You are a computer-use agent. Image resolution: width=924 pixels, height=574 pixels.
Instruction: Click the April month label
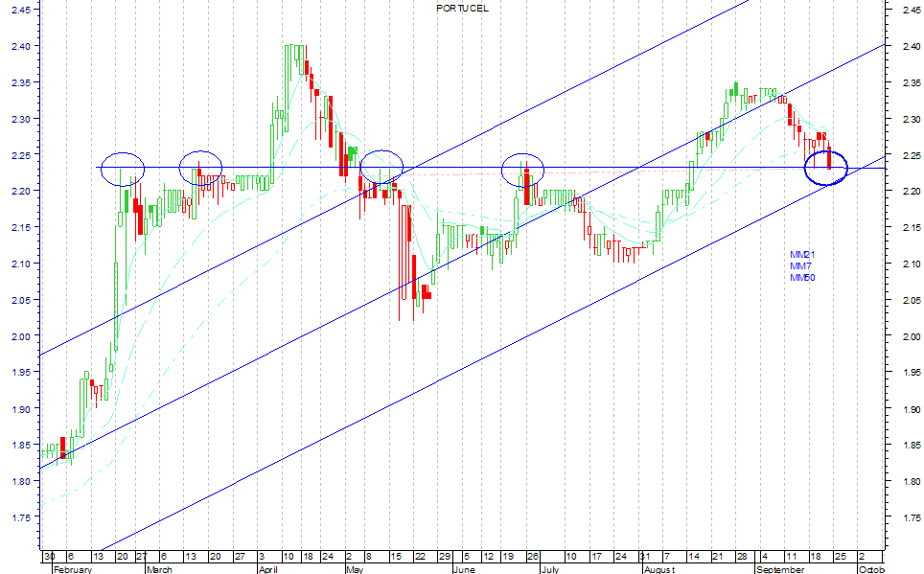coord(268,569)
